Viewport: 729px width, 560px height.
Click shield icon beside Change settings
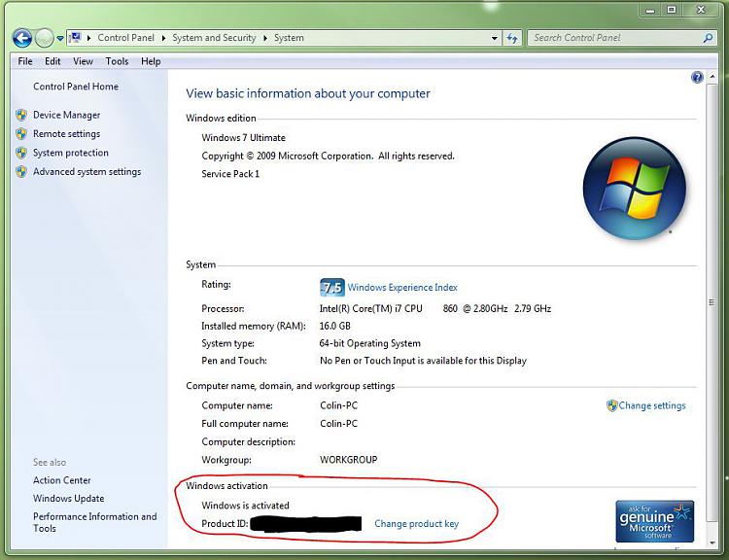(611, 405)
